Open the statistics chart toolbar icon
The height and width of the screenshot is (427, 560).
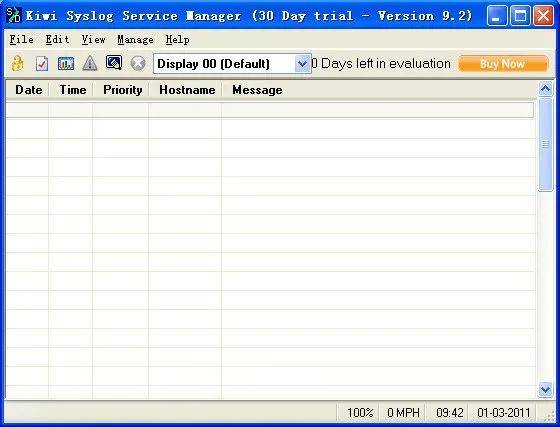[x=66, y=64]
